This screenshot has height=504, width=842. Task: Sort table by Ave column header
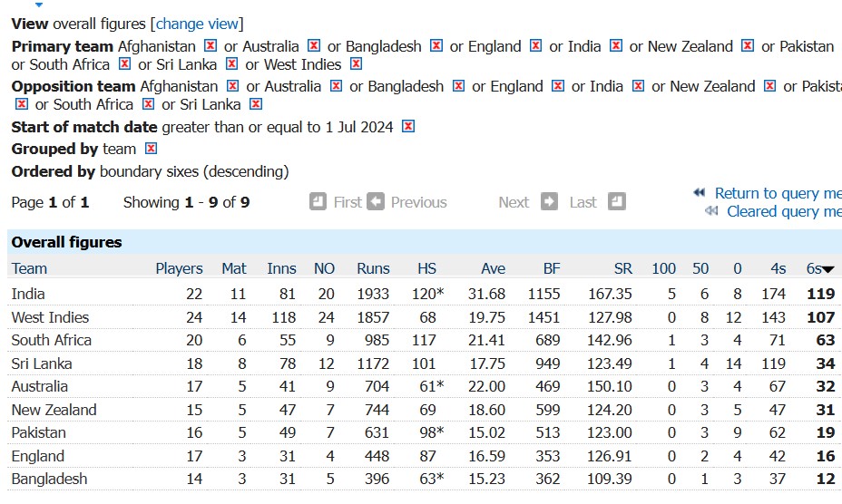(493, 268)
